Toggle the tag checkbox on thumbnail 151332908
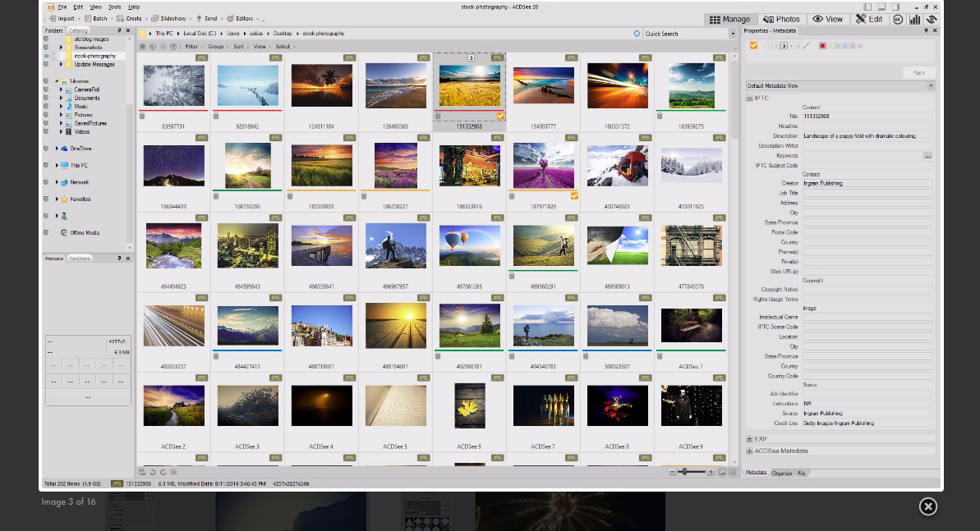 (500, 117)
